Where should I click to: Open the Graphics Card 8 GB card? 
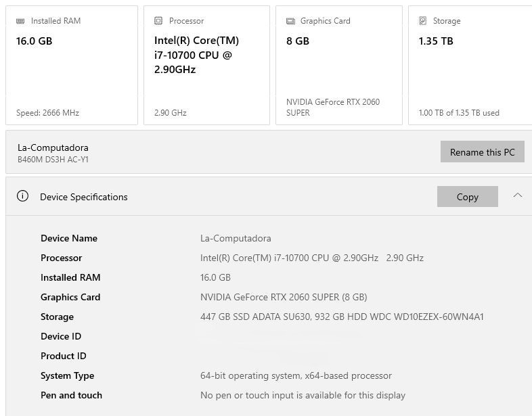(338, 66)
